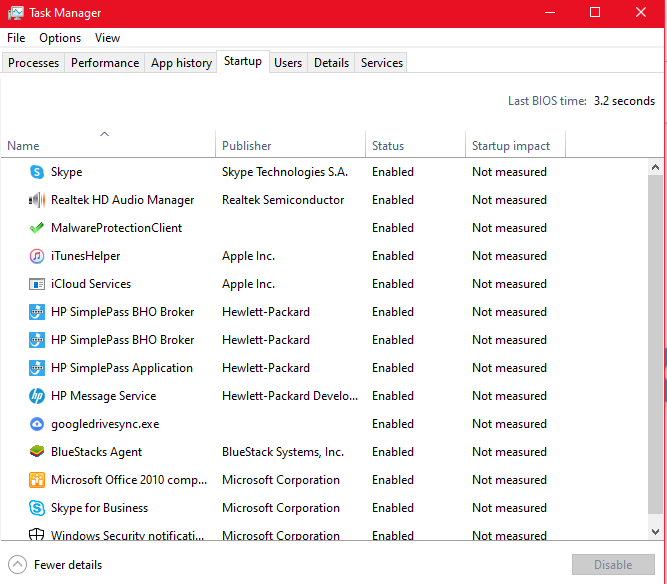
Task: Click Enabled status for MalwareProtectionClient
Action: [393, 228]
